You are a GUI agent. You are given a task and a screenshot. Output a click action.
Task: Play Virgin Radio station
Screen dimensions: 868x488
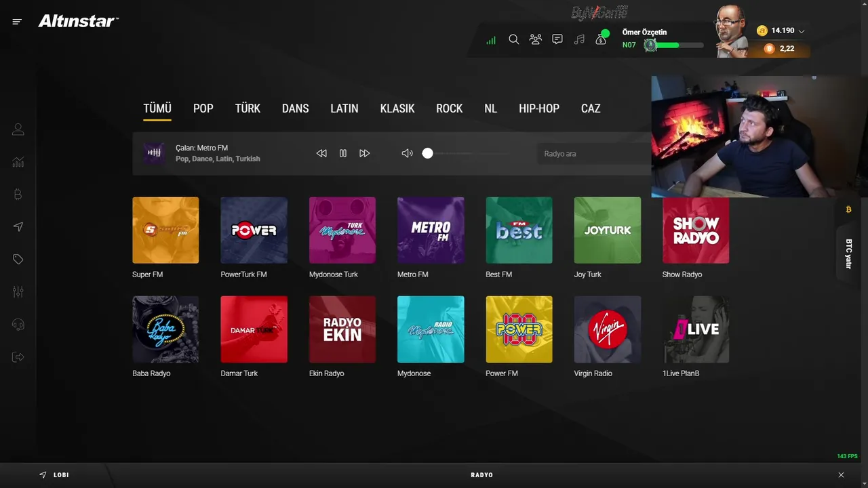coord(608,329)
